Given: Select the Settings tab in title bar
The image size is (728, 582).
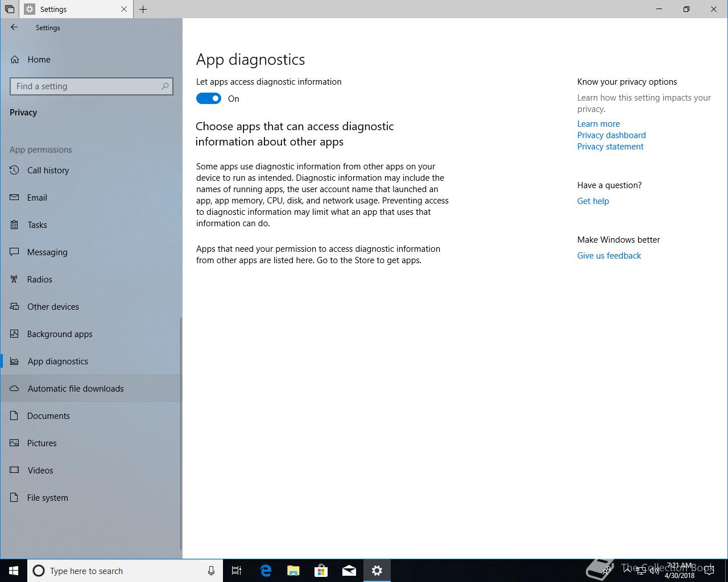Looking at the screenshot, I should (x=76, y=9).
